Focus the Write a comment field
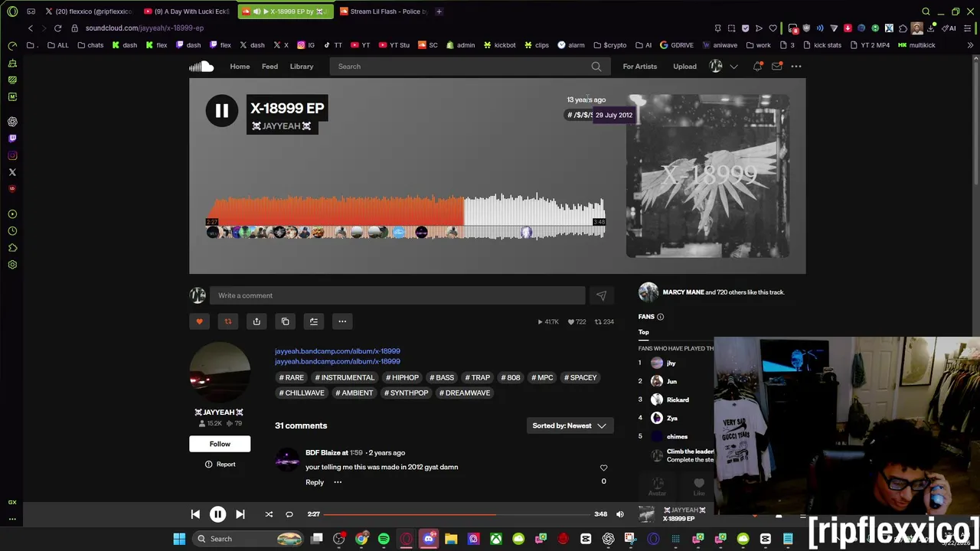 click(397, 295)
